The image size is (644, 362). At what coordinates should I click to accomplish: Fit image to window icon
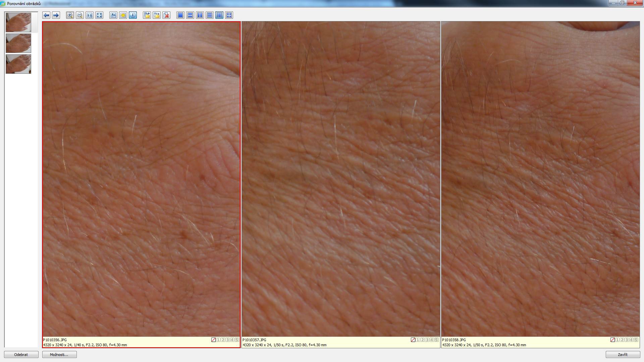[x=99, y=15]
